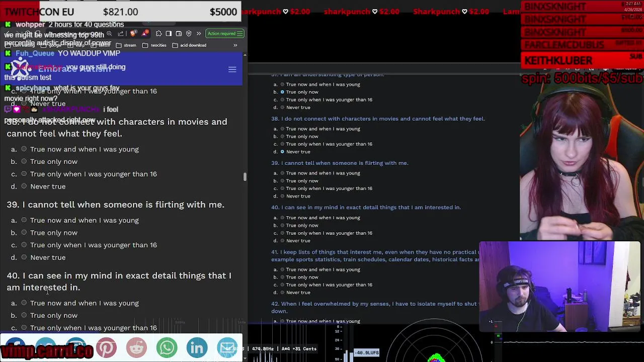644x362 pixels.
Task: Right window Q41: select 'Never true'
Action: coord(282,293)
